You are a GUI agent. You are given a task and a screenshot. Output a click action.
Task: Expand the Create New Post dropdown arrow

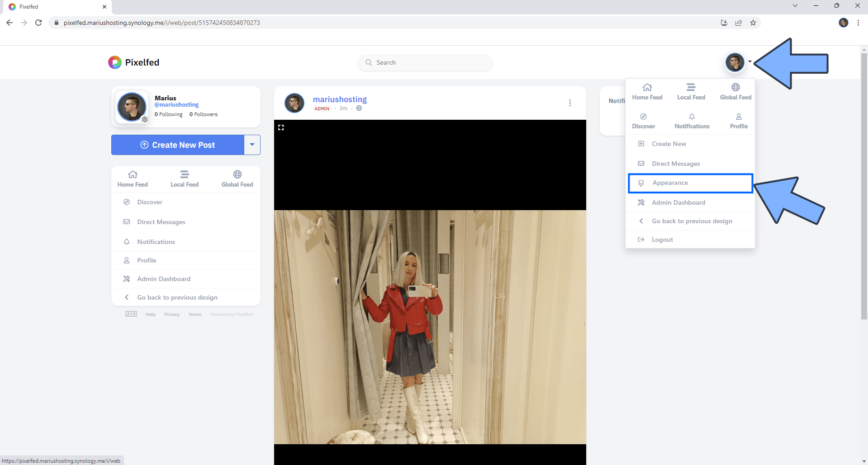tap(252, 145)
